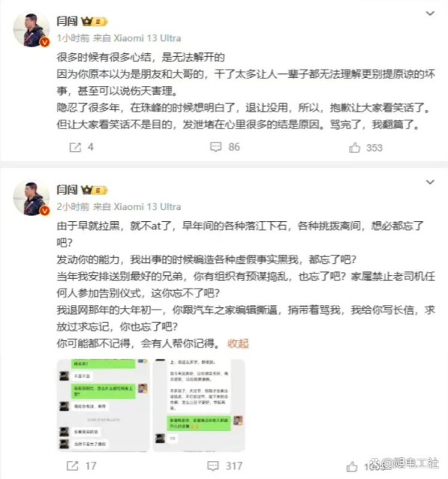Open the right chat screenshot thumbnail
448x479 pixels.
[199, 405]
